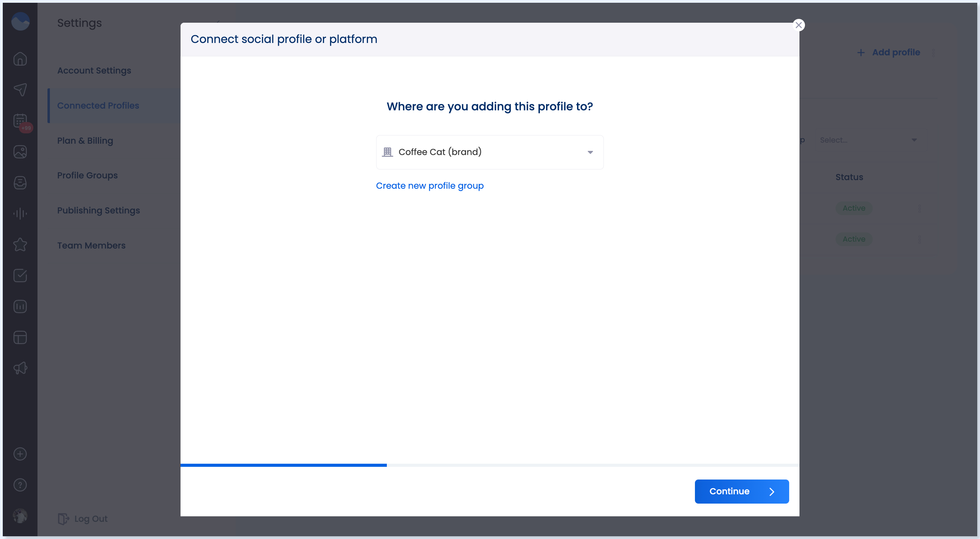The height and width of the screenshot is (539, 980).
Task: Open Plan & Billing settings
Action: point(85,140)
